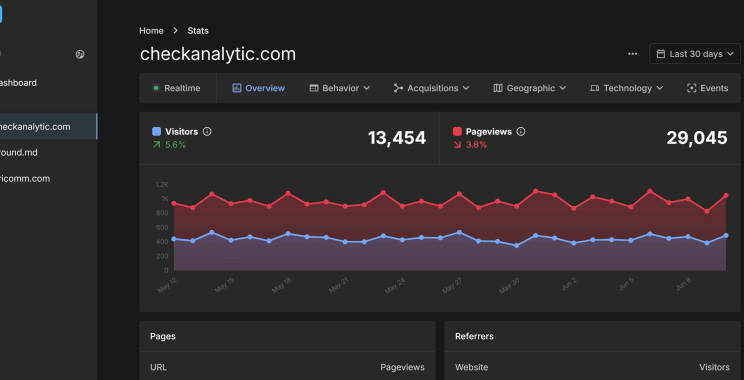Click Visitors column header in Referrers table
This screenshot has height=380, width=744.
coord(714,367)
